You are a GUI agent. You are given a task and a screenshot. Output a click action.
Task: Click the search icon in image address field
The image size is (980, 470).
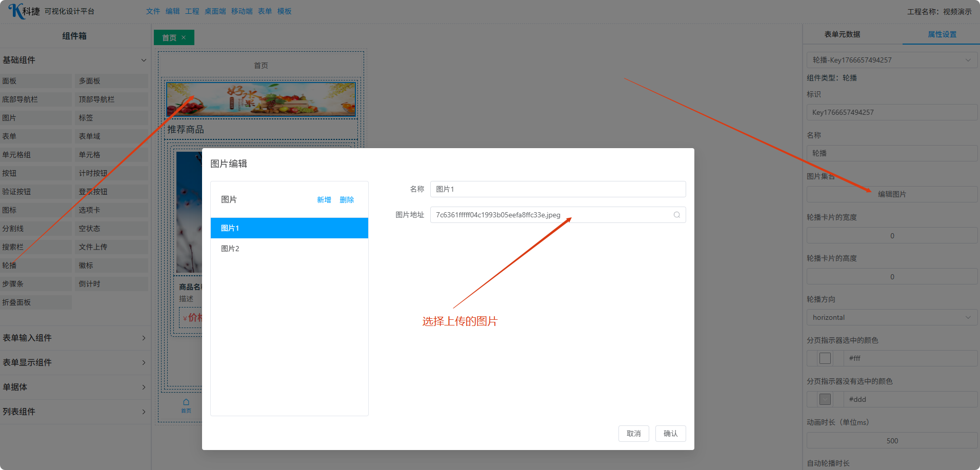(676, 215)
